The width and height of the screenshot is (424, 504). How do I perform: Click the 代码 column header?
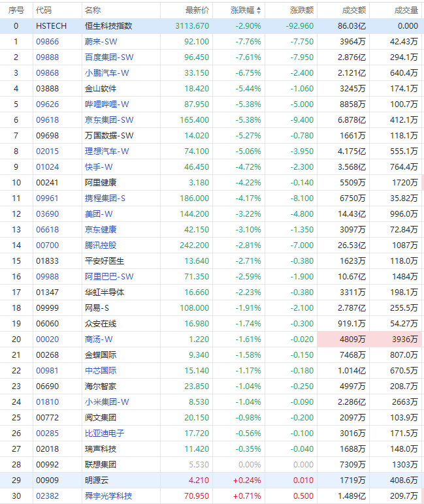pos(44,10)
